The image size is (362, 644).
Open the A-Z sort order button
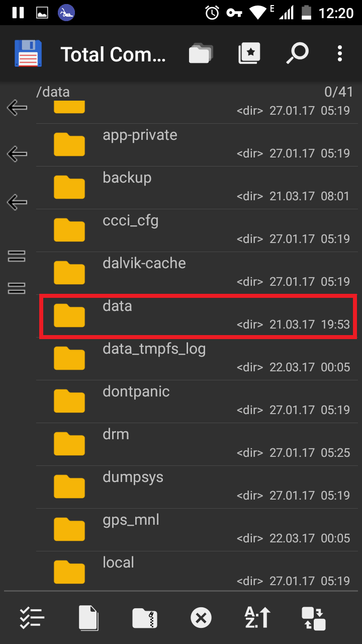[x=257, y=617]
